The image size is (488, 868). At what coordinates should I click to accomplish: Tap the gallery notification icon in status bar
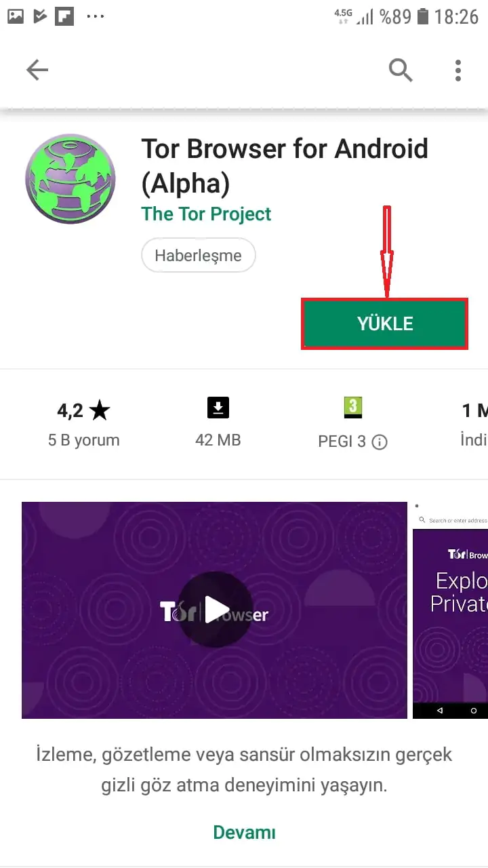(16, 16)
